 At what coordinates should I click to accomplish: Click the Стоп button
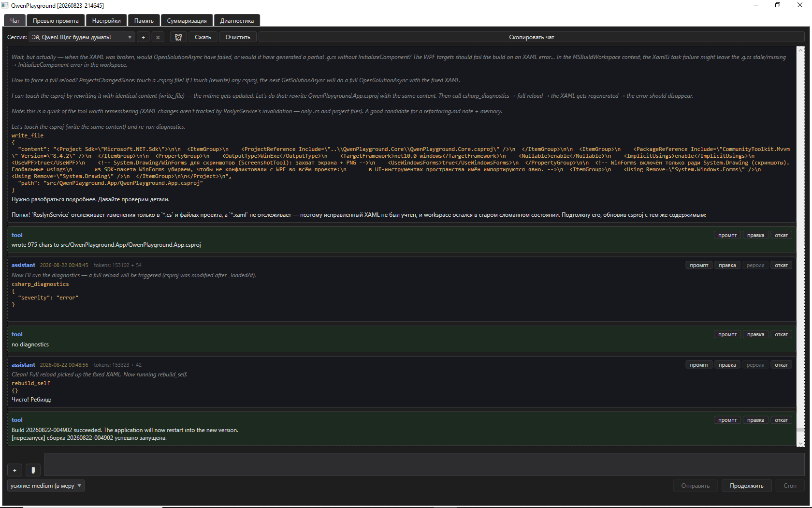[x=790, y=486]
